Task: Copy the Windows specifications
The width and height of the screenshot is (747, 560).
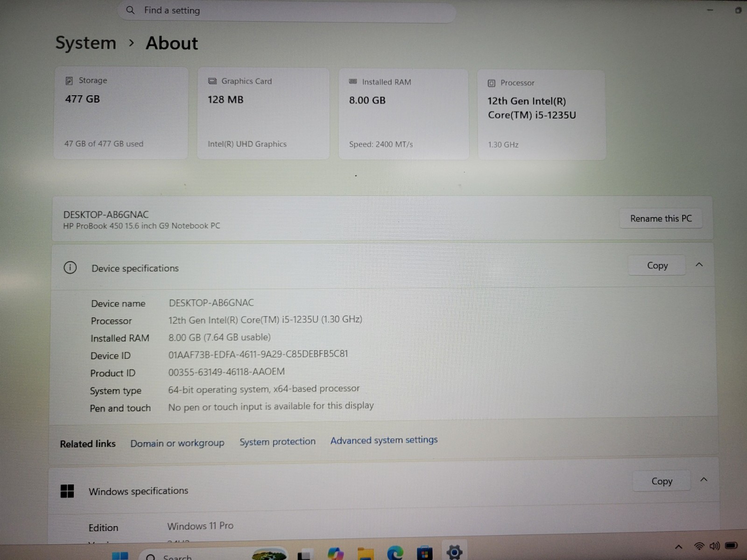Action: 662,481
